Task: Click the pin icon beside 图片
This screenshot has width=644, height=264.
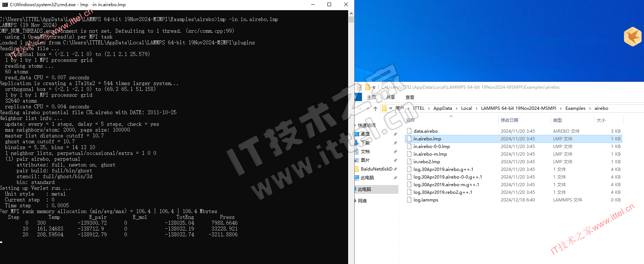Action: [x=395, y=160]
